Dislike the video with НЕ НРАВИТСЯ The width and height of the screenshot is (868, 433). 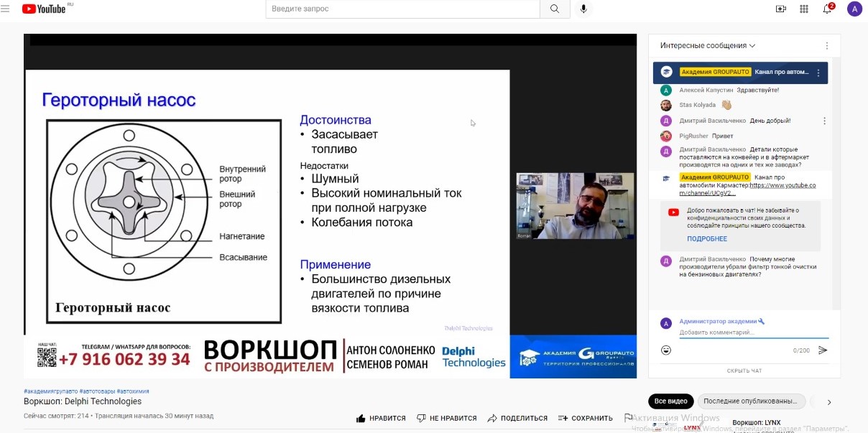pos(446,418)
